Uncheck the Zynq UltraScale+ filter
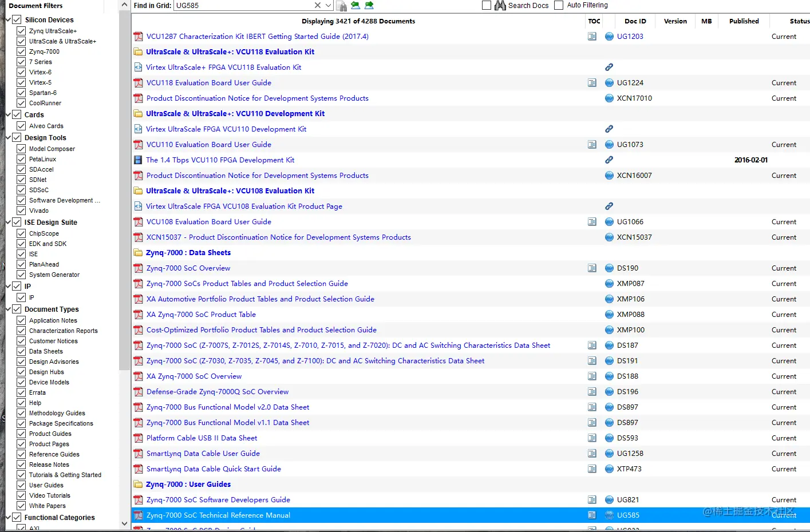810x532 pixels. [x=21, y=31]
